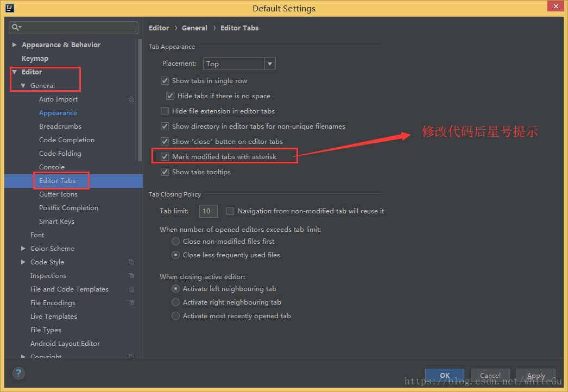
Task: Click the Tab limit input field
Action: pos(209,211)
